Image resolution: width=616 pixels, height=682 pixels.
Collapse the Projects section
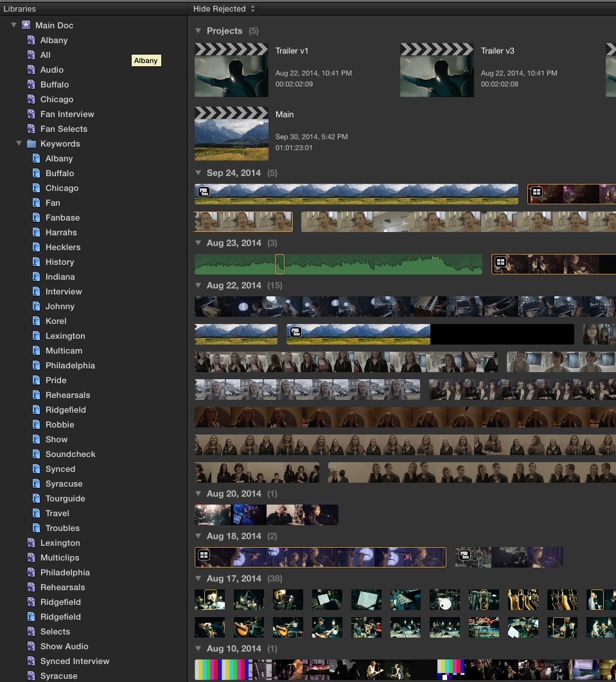[198, 31]
